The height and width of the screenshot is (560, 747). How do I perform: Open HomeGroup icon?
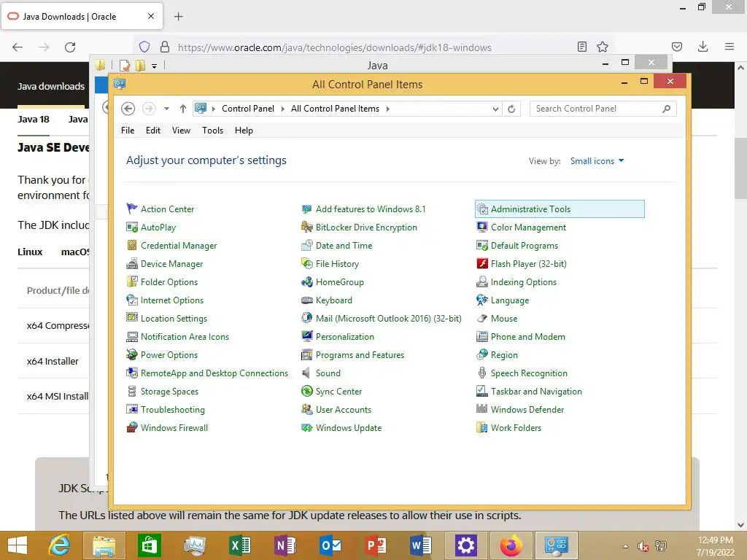pos(307,281)
